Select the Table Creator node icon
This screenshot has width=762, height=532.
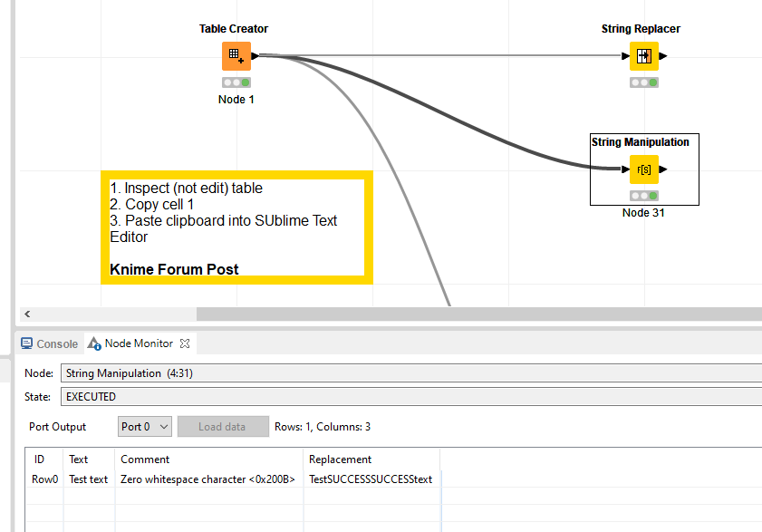pos(236,55)
